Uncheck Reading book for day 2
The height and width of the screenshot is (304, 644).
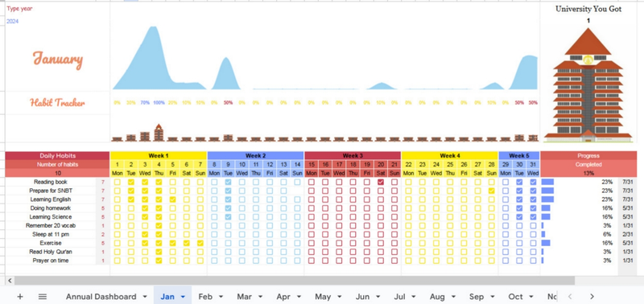pyautogui.click(x=131, y=182)
